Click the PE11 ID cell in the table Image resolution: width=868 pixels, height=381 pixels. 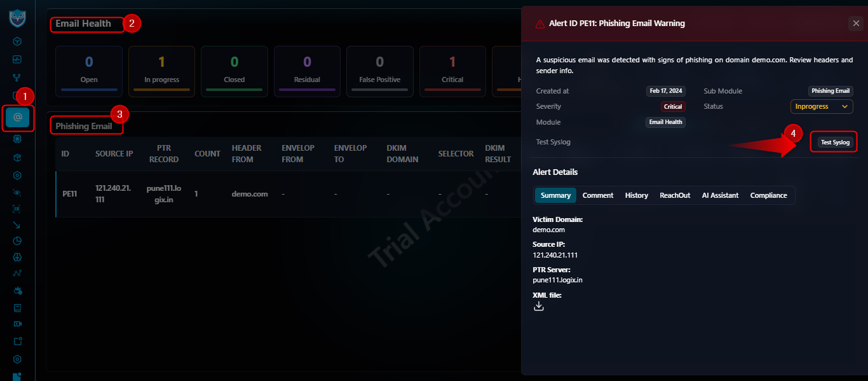click(69, 194)
